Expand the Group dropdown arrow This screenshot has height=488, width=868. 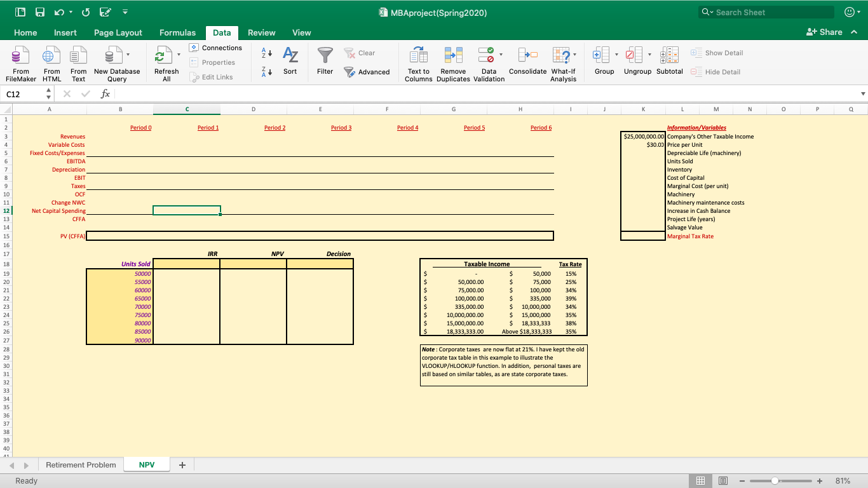click(616, 55)
